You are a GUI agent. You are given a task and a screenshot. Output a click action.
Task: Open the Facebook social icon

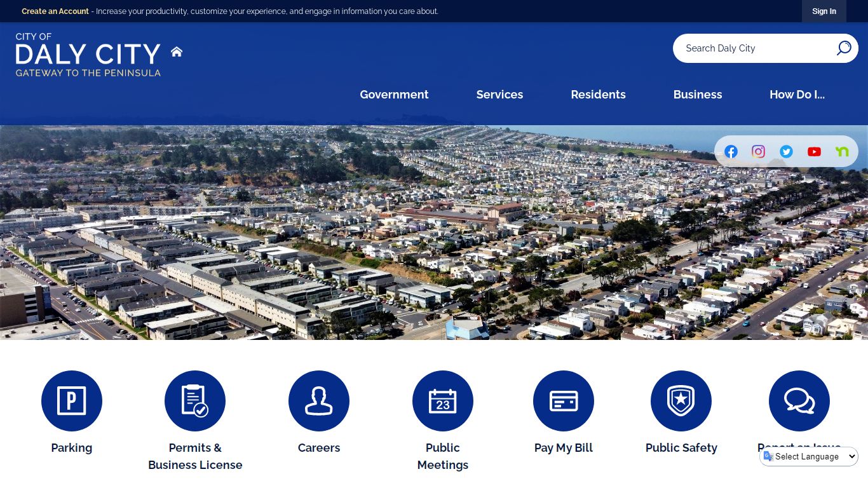pyautogui.click(x=731, y=151)
